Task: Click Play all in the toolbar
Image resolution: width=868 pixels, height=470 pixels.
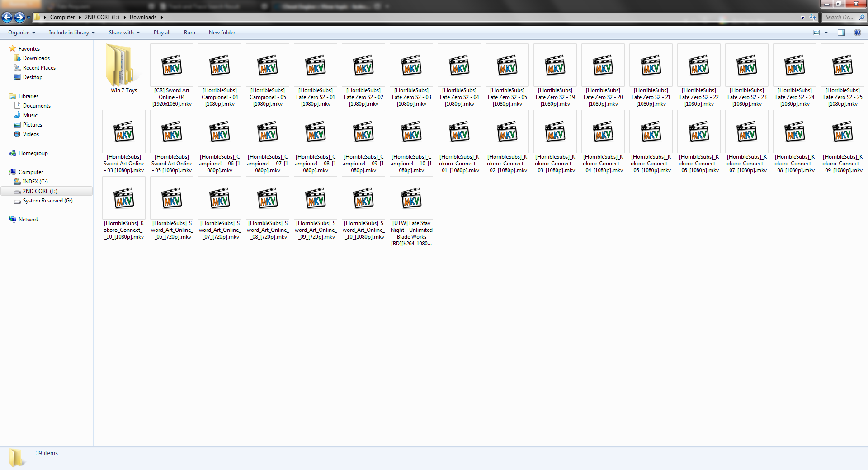Action: 162,33
